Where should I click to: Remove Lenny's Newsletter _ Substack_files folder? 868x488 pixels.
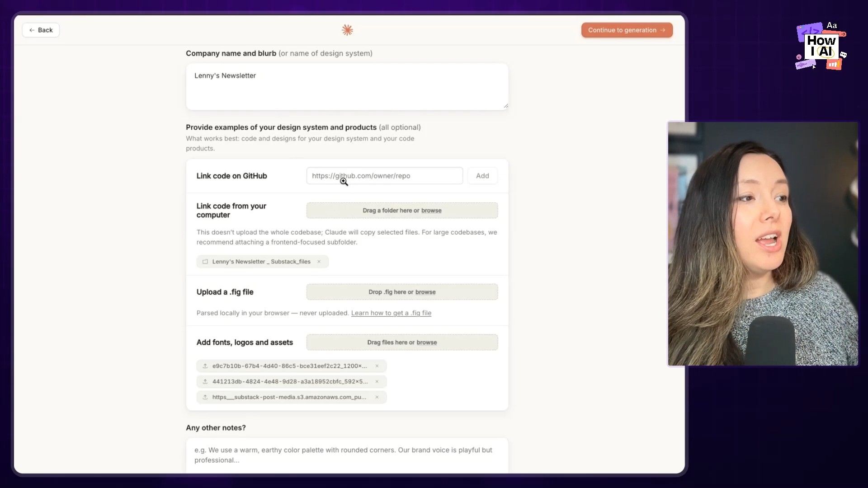click(319, 262)
